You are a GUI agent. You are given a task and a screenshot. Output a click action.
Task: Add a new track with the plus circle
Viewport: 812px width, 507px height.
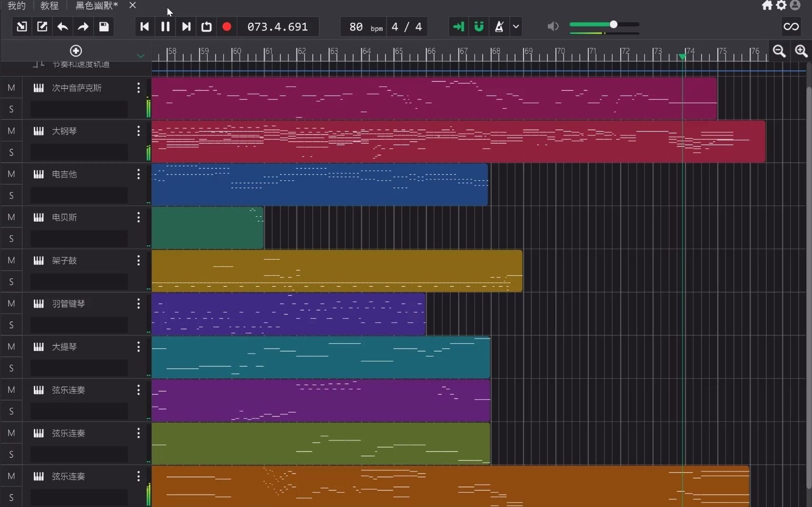pos(76,51)
